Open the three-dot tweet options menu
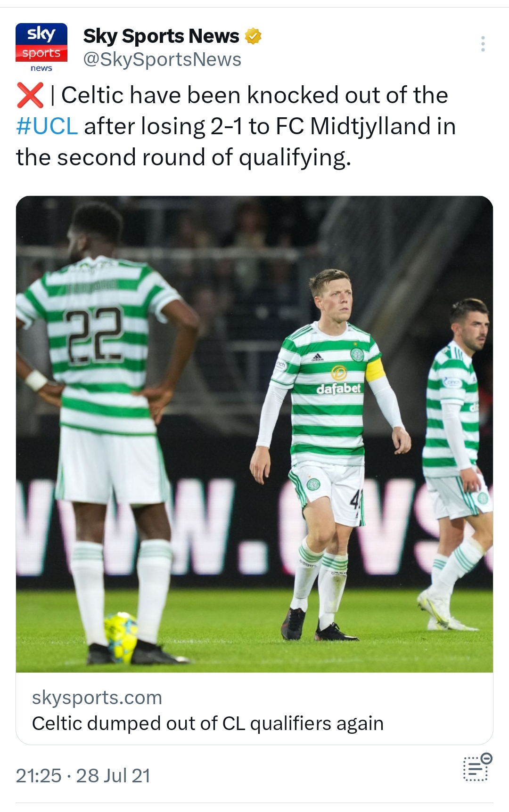The image size is (509, 812). click(483, 44)
